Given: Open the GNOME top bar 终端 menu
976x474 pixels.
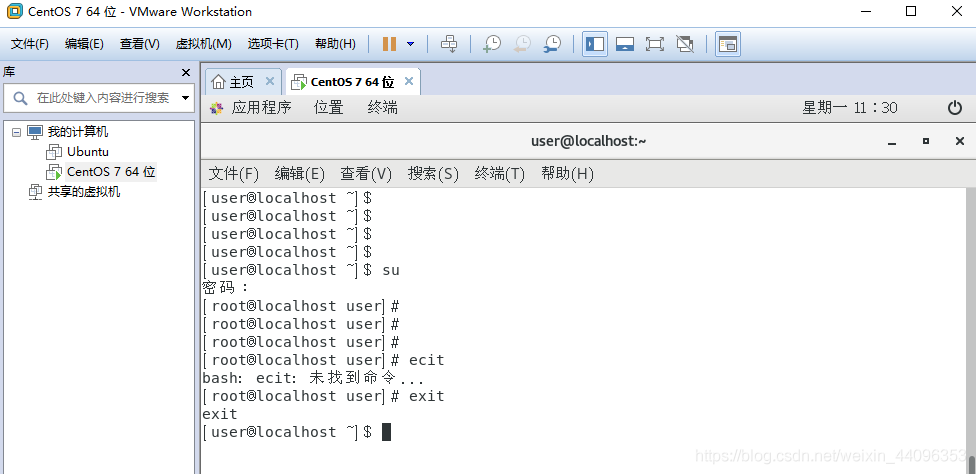Looking at the screenshot, I should pyautogui.click(x=382, y=108).
